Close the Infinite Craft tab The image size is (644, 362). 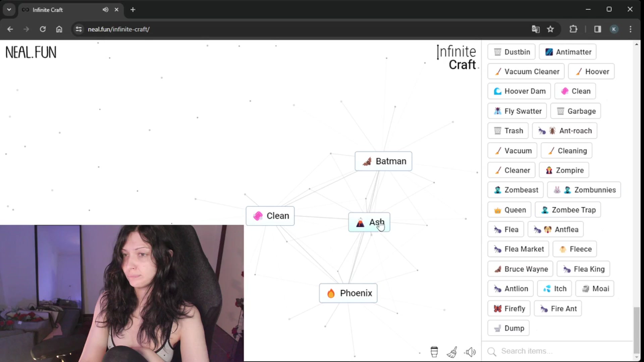(116, 10)
